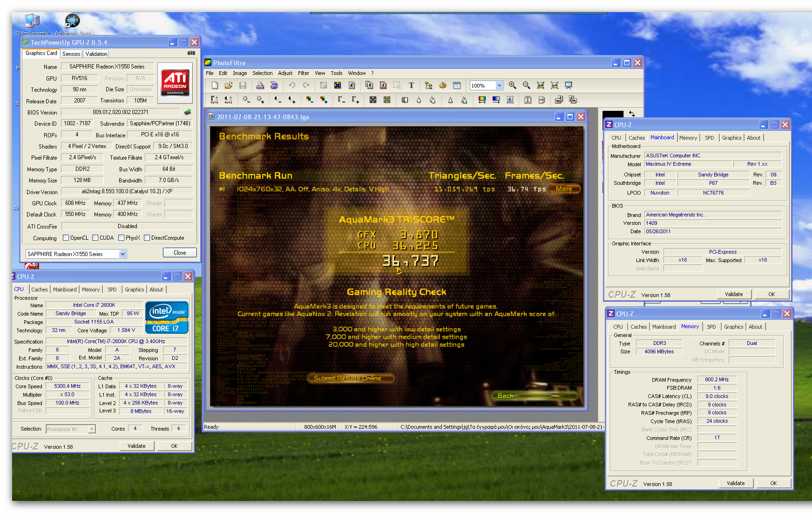Click the RGB color mode icon

338,86
